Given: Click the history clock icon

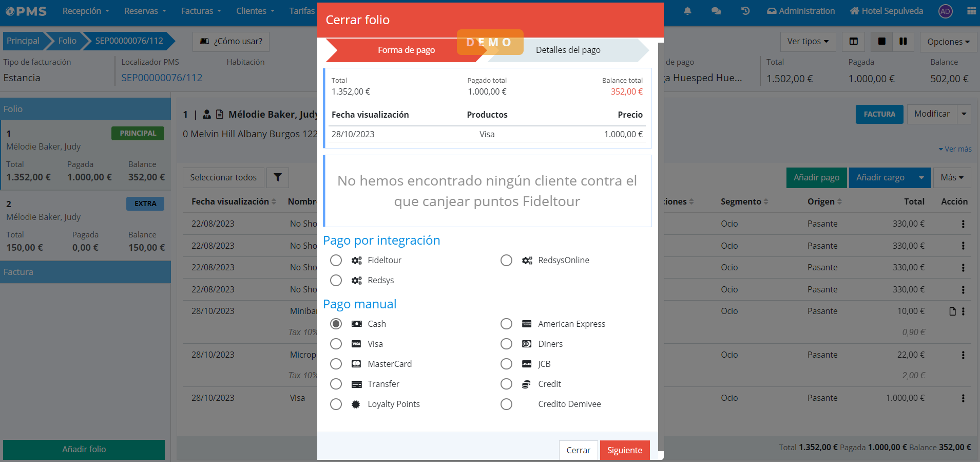Looking at the screenshot, I should pyautogui.click(x=745, y=11).
